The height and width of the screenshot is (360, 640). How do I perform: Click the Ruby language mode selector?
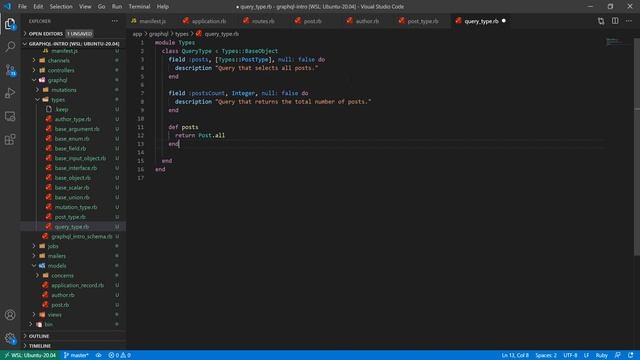pos(602,355)
